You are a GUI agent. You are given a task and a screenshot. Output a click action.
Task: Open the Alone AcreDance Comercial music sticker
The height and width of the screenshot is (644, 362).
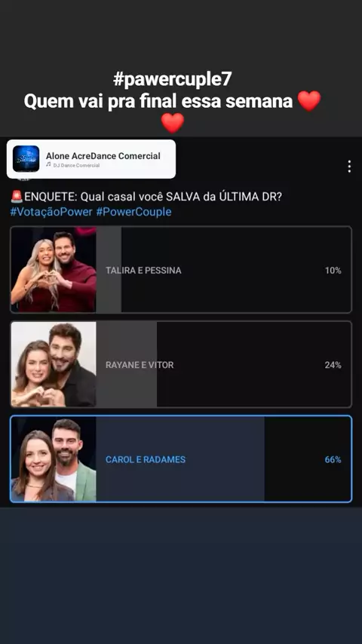(91, 159)
